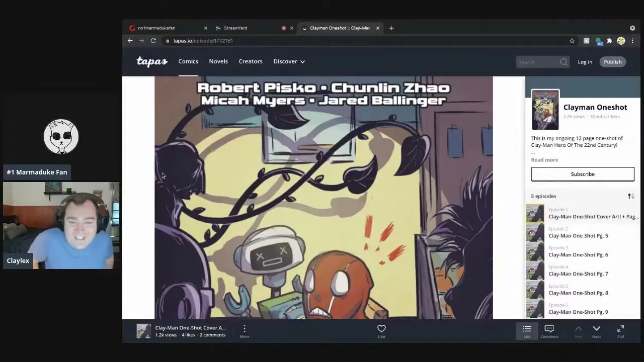Open the green extension icon with blue badge
Image resolution: width=644 pixels, height=362 pixels.
598,41
